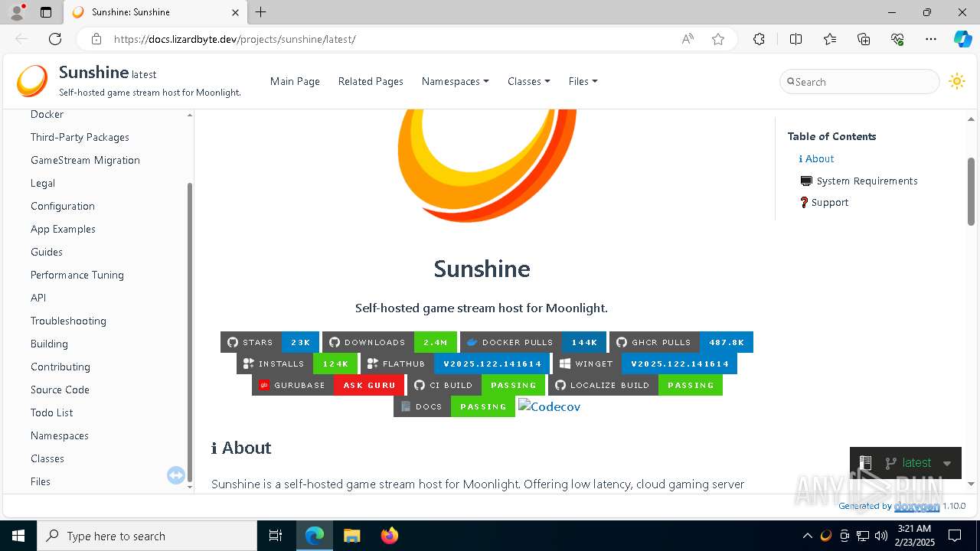Open Troubleshooting in the sidebar
The image size is (980, 551).
(x=68, y=321)
